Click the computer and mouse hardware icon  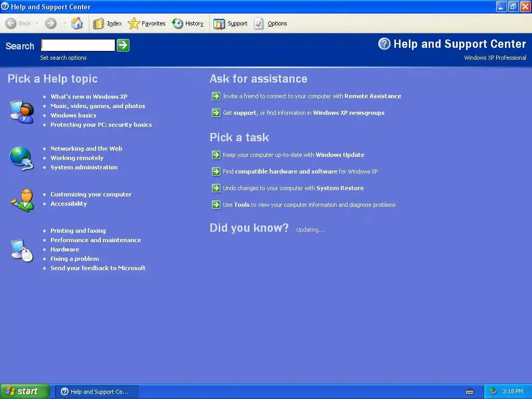[22, 251]
